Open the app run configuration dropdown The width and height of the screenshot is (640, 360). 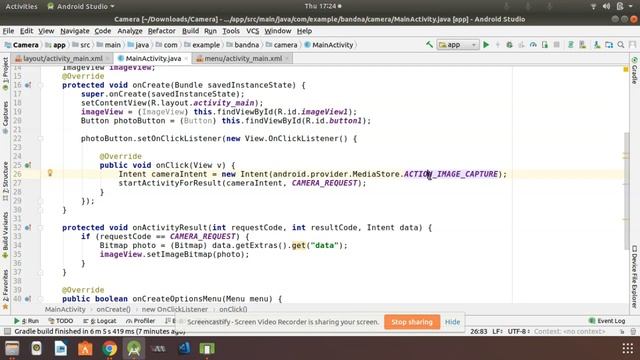point(458,44)
